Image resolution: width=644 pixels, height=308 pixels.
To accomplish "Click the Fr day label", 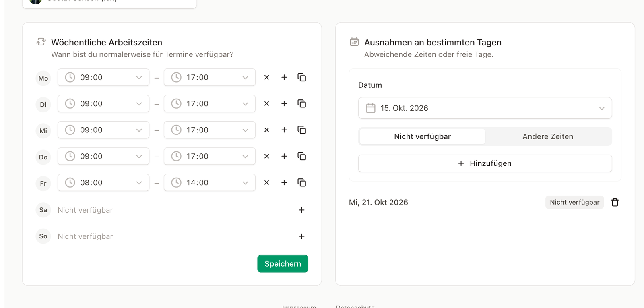I will click(43, 184).
